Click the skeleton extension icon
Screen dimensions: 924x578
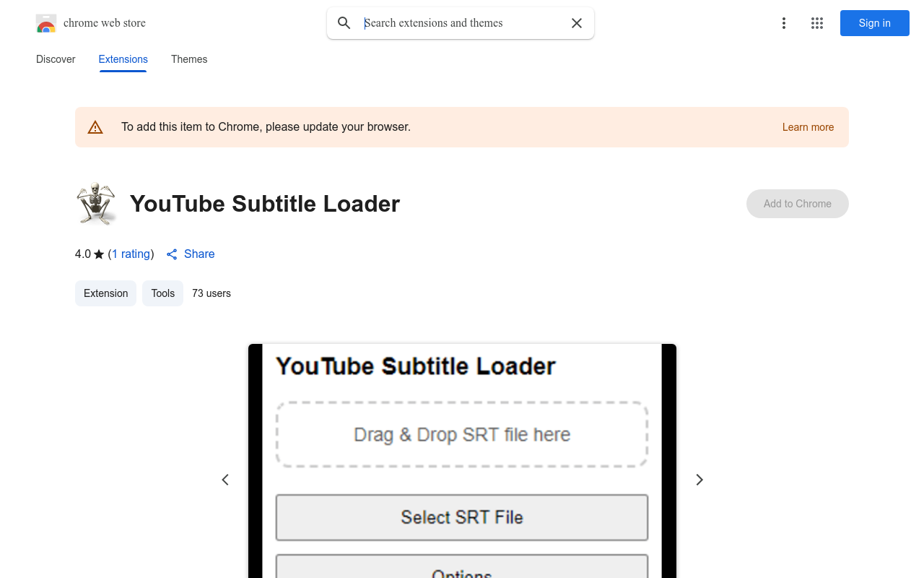pyautogui.click(x=96, y=204)
